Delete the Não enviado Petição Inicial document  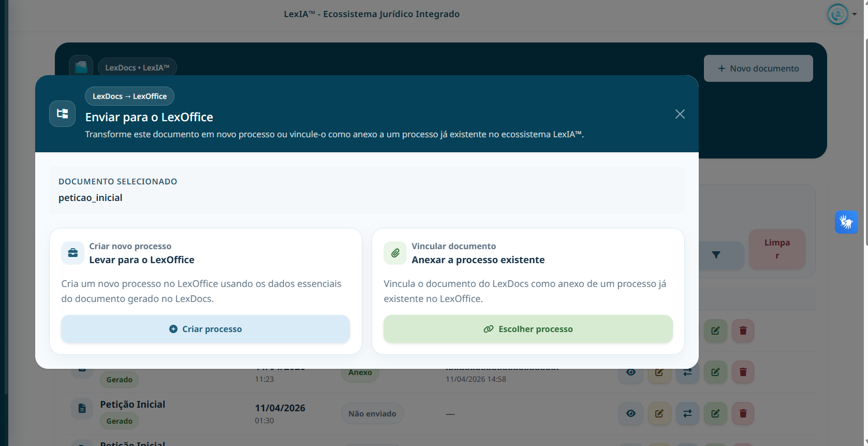click(743, 413)
